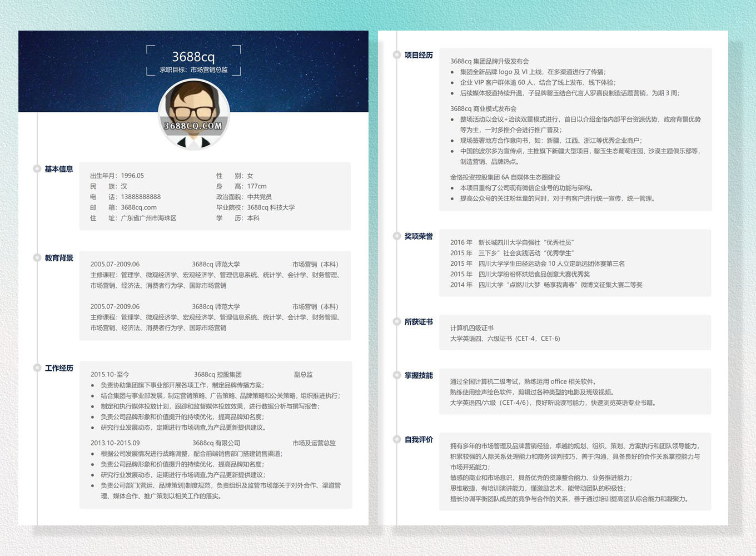Click the 3688cq 商业模式发布会 project title
Image resolution: width=756 pixels, height=556 pixels.
click(x=483, y=109)
